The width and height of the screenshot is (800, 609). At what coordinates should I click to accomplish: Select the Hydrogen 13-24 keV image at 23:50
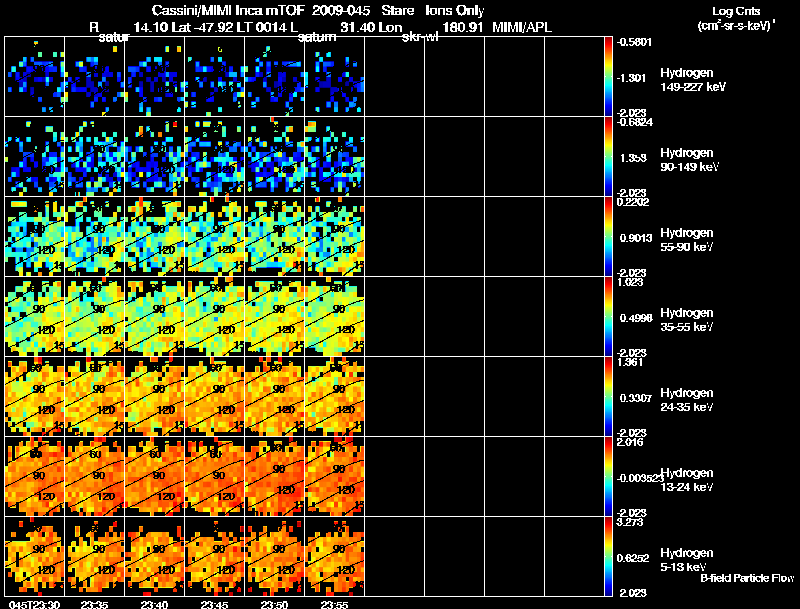click(x=275, y=477)
